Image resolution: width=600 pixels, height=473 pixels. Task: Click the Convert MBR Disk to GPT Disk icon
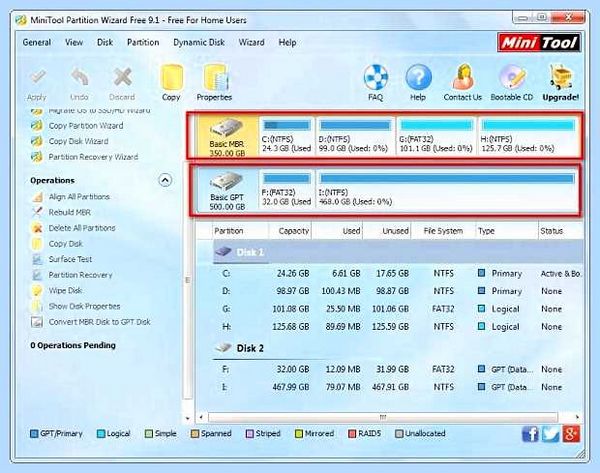click(37, 322)
